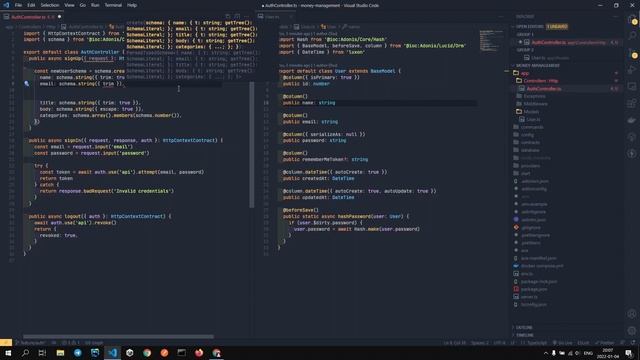Open Windows taskbar search
This screenshot has width=640, height=360.
point(25,353)
